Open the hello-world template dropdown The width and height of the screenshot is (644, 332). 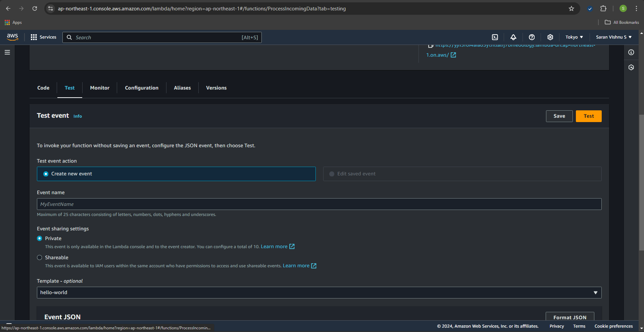click(x=319, y=292)
